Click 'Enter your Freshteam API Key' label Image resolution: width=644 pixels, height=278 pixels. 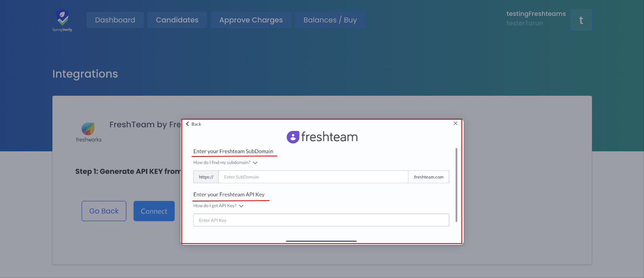tap(229, 195)
